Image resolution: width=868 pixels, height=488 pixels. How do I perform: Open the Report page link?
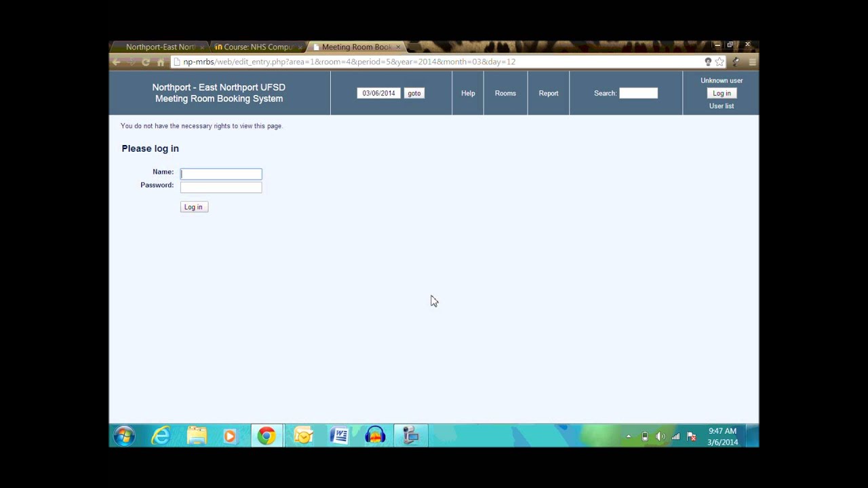click(x=549, y=94)
